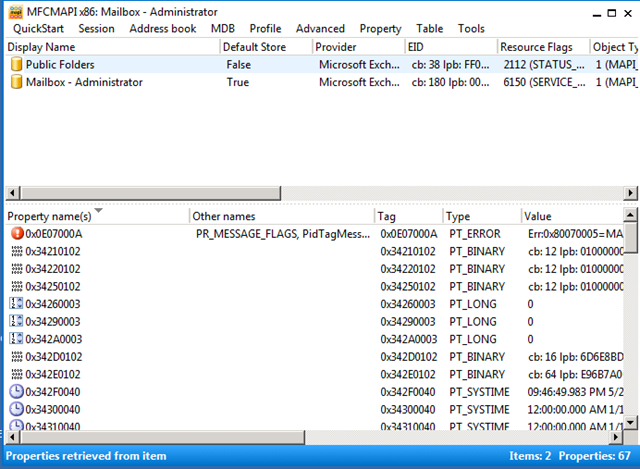Viewport: 640px width, 469px height.
Task: Click left arrow of property list horizontal scrollbar
Action: [12, 437]
